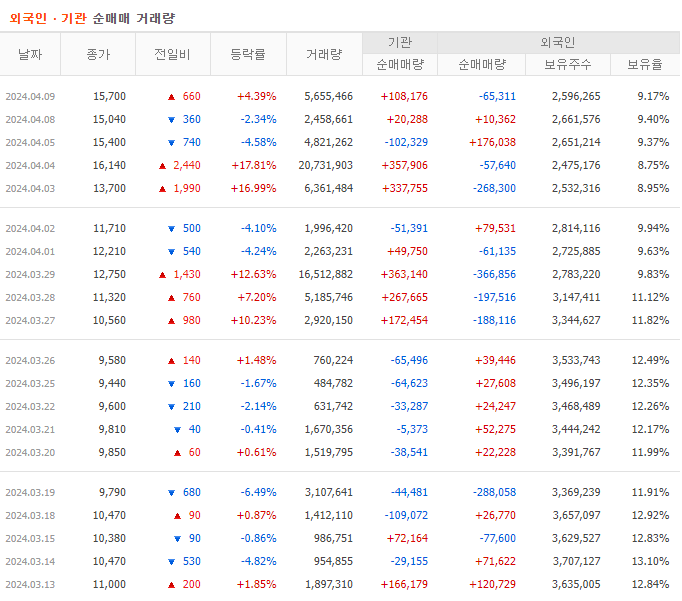Viewport: 682px width, 601px height.
Task: Click the volume value 760,224
Action: (x=333, y=361)
